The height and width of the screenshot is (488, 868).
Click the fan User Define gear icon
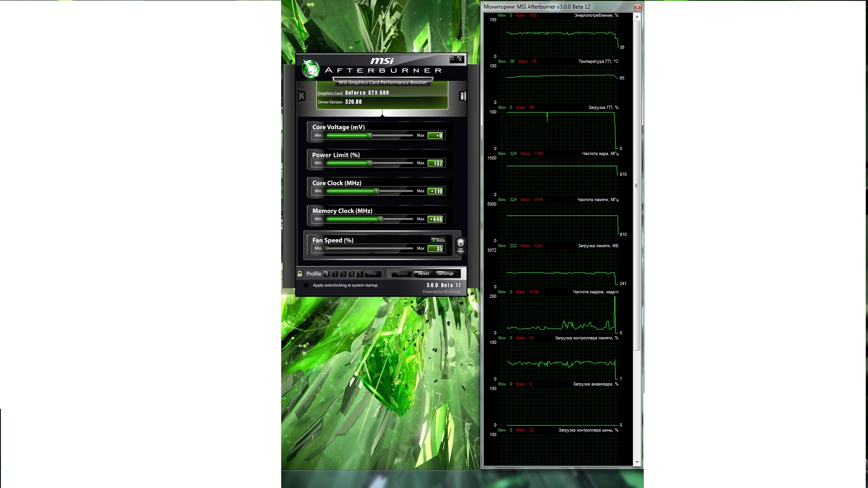460,245
